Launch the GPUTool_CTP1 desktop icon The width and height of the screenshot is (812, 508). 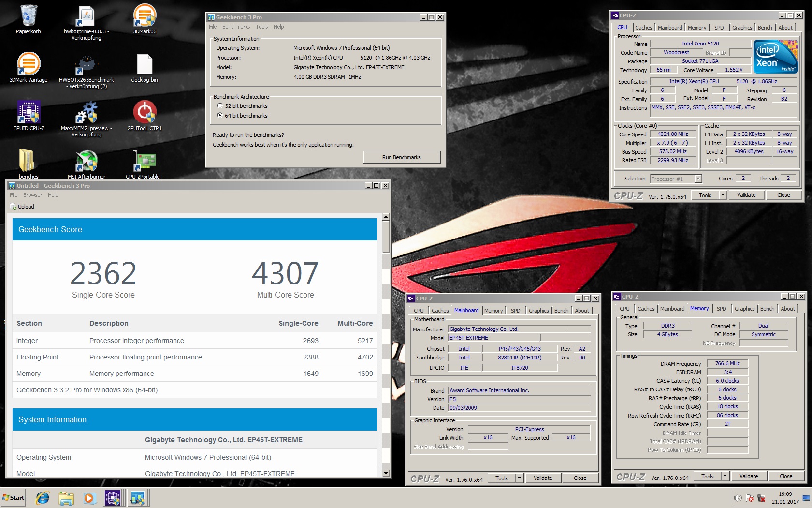pyautogui.click(x=145, y=112)
